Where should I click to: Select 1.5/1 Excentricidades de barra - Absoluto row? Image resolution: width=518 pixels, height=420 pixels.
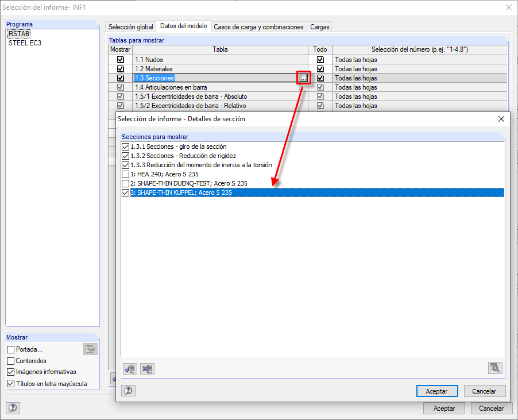[220, 97]
